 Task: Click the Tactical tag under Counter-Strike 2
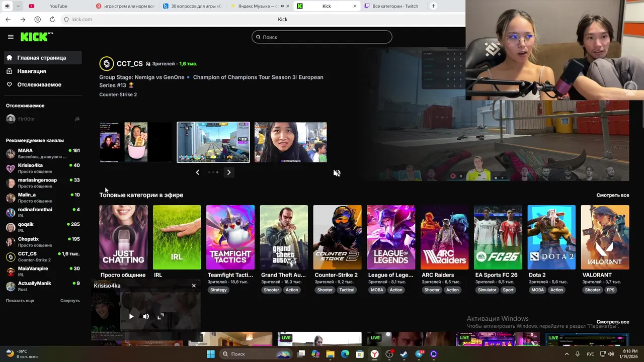click(347, 290)
